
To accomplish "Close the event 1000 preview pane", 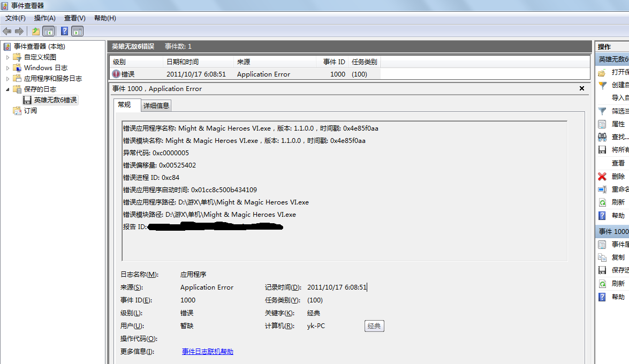I will pyautogui.click(x=582, y=88).
